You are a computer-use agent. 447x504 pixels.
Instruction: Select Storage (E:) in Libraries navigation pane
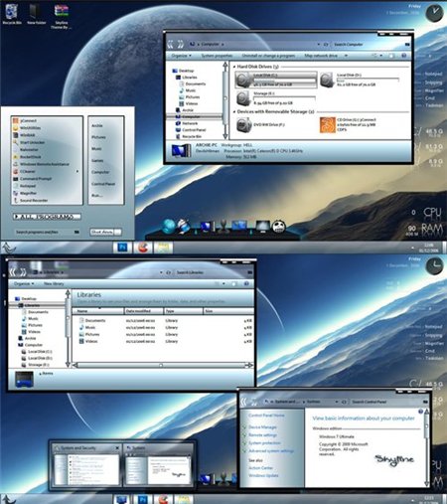pyautogui.click(x=39, y=365)
